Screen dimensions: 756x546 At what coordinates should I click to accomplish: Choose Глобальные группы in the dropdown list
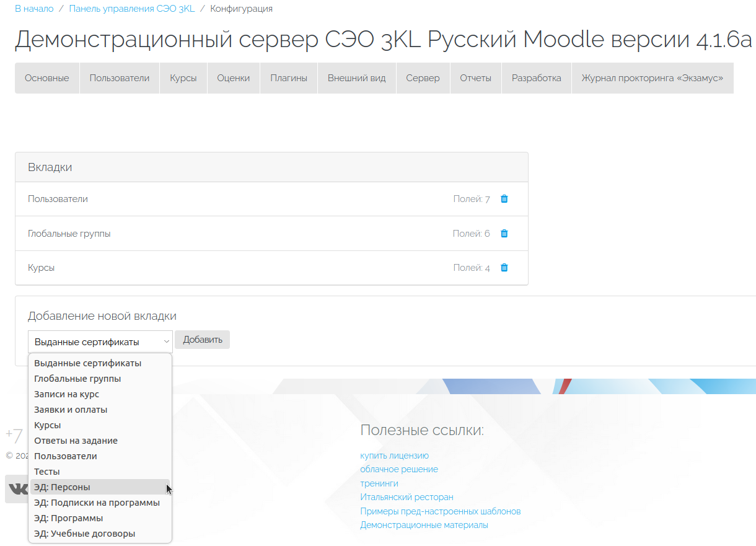click(x=100, y=379)
